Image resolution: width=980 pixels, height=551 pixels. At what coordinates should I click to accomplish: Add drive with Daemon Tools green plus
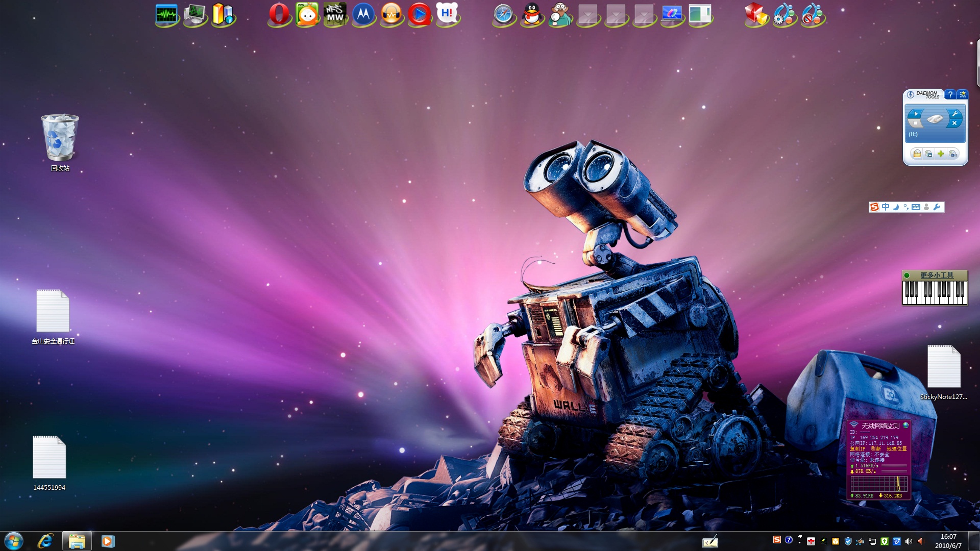click(941, 154)
